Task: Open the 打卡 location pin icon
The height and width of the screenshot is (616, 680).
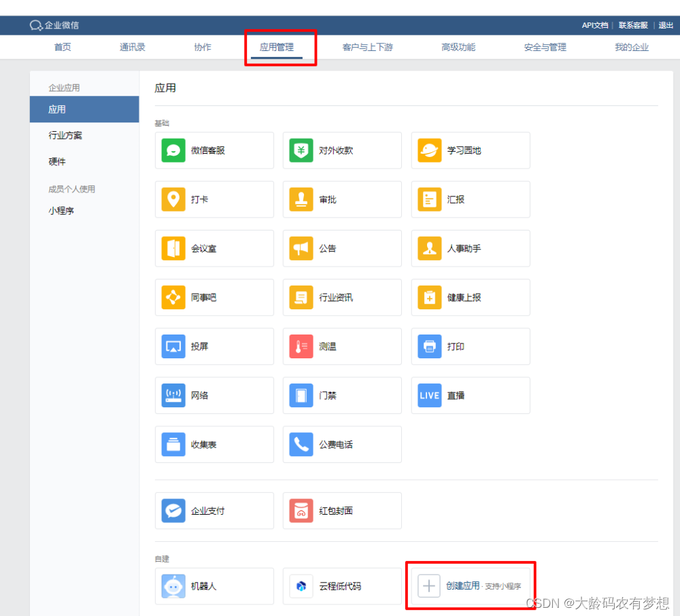Action: click(x=173, y=199)
